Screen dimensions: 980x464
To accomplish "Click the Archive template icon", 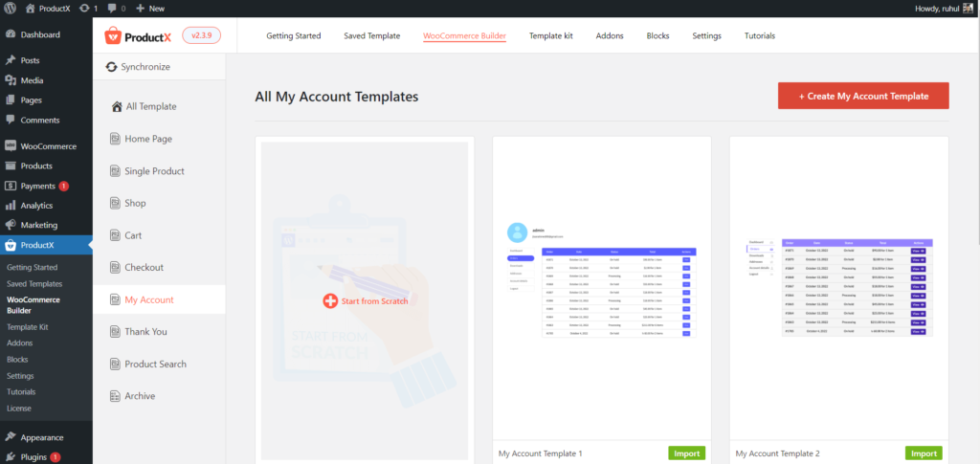I will (115, 396).
